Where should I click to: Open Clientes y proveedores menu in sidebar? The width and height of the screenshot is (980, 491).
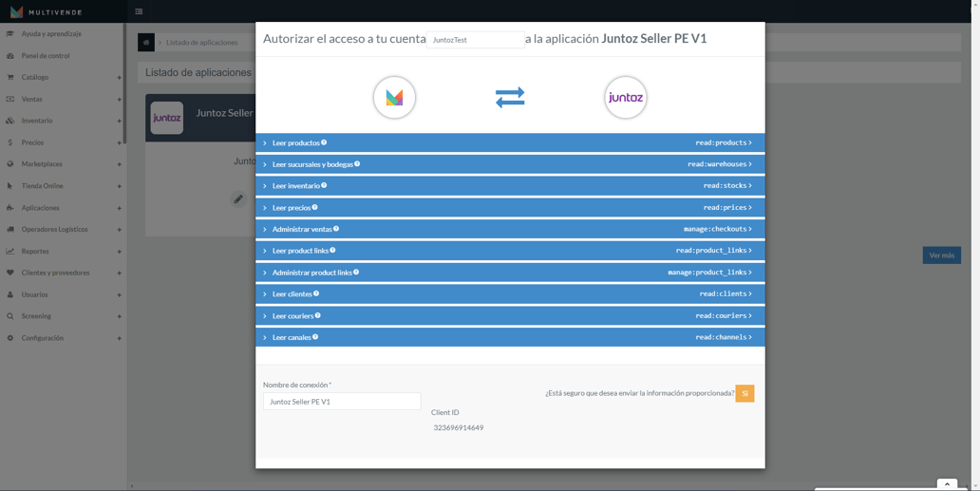[55, 273]
